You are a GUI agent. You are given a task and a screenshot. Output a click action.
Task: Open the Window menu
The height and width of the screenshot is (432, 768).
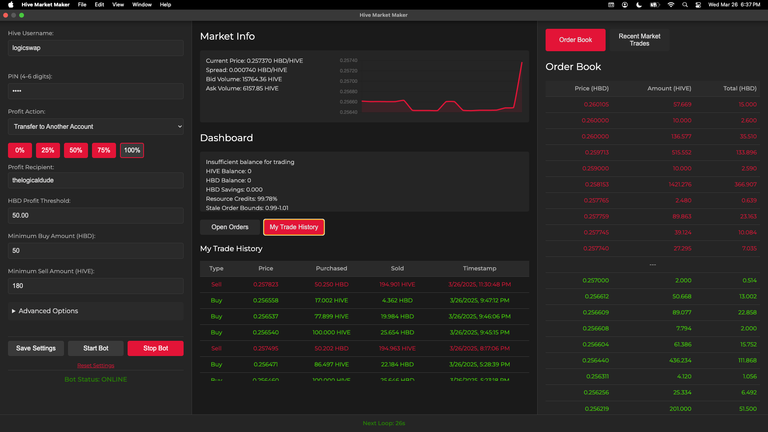[142, 4]
